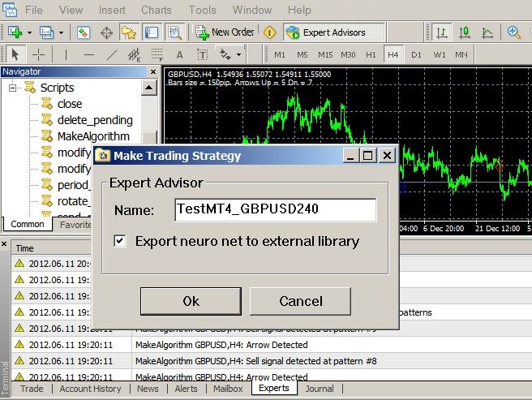The width and height of the screenshot is (532, 400).
Task: Click the New Order button
Action: pos(225,32)
